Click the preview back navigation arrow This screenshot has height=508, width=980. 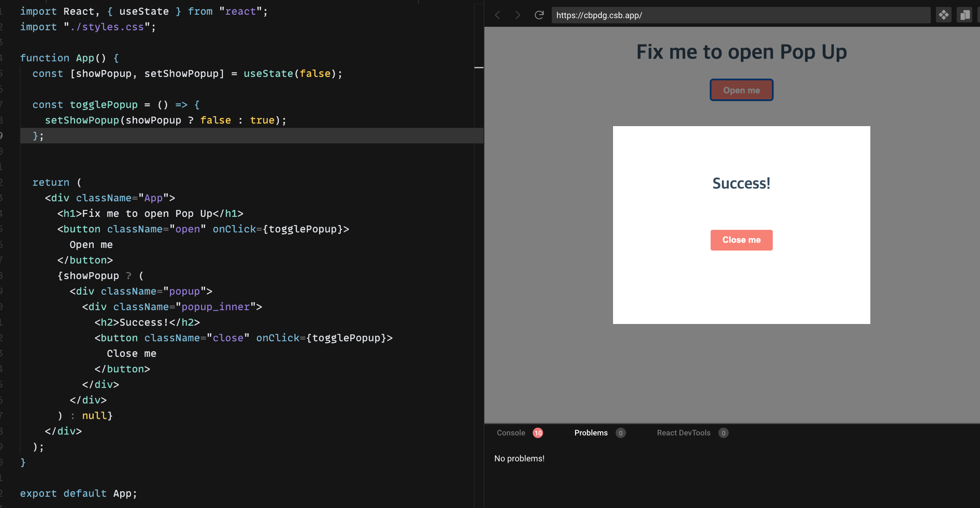(497, 15)
